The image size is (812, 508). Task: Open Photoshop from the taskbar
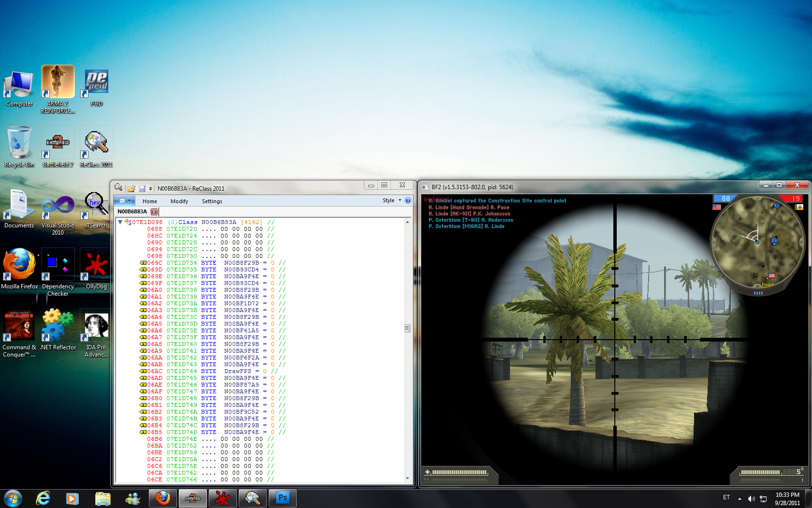click(x=282, y=498)
